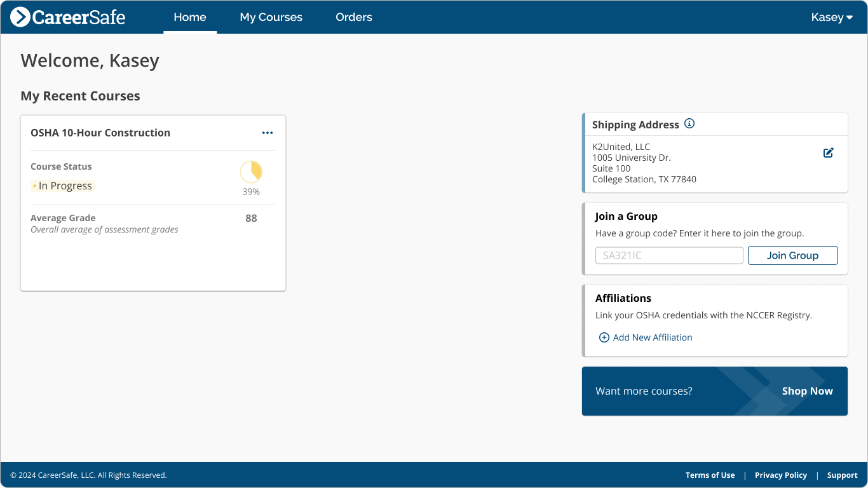This screenshot has width=868, height=488.
Task: Open the Privacy Policy link
Action: click(x=780, y=475)
